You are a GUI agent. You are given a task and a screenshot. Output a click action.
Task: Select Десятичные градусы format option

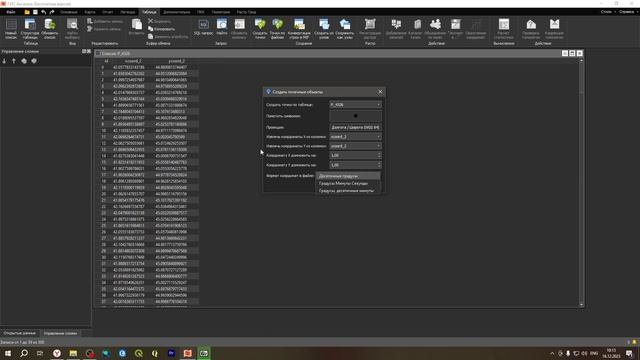[x=348, y=176]
